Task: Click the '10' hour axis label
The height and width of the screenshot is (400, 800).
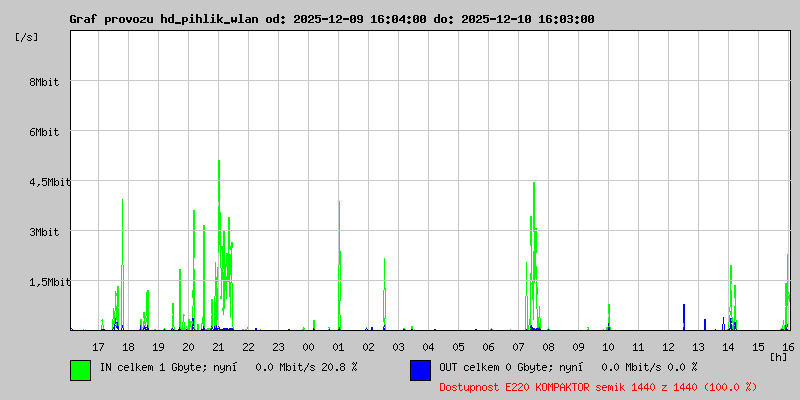Action: click(x=608, y=347)
